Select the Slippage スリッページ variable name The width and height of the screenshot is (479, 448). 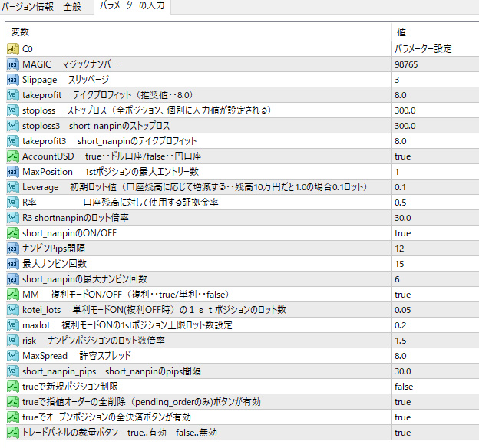point(66,80)
